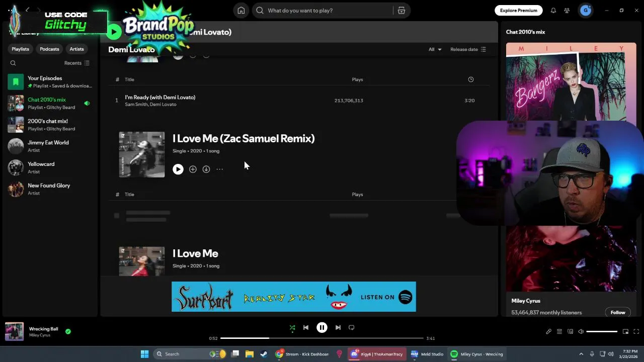Open the I Love Me single title

(x=195, y=253)
